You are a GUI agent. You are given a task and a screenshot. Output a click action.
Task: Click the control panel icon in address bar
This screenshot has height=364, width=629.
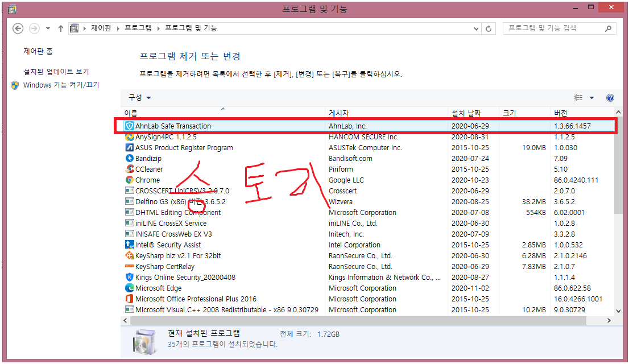click(74, 28)
